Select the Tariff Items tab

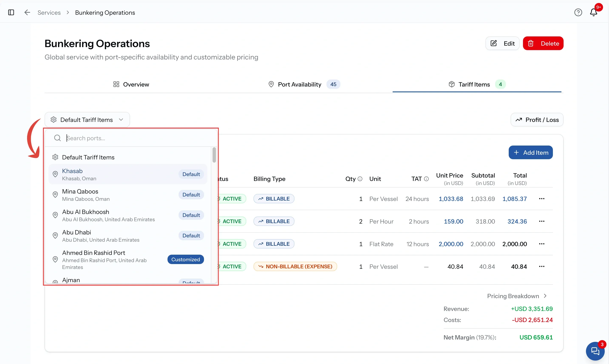tap(477, 84)
